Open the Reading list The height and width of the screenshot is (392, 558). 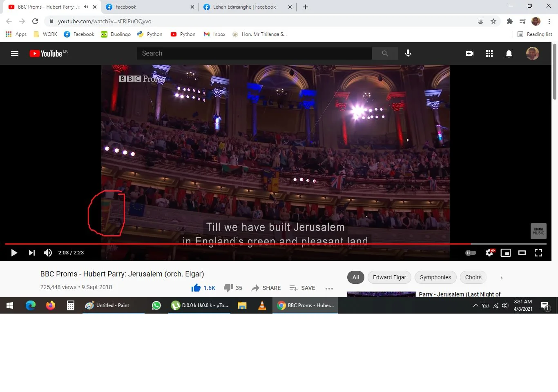click(535, 34)
